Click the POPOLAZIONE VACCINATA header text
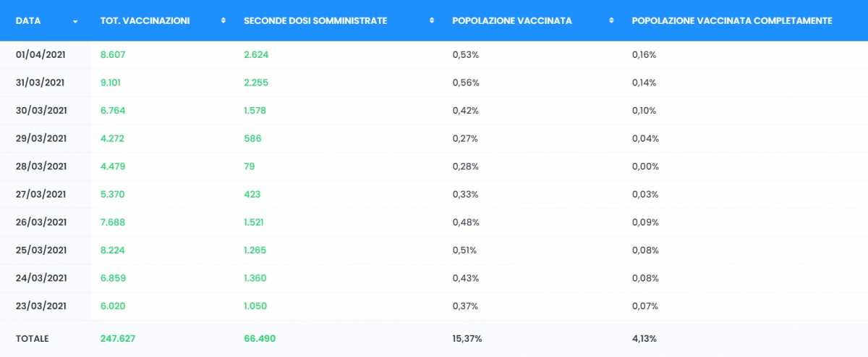 tap(512, 21)
